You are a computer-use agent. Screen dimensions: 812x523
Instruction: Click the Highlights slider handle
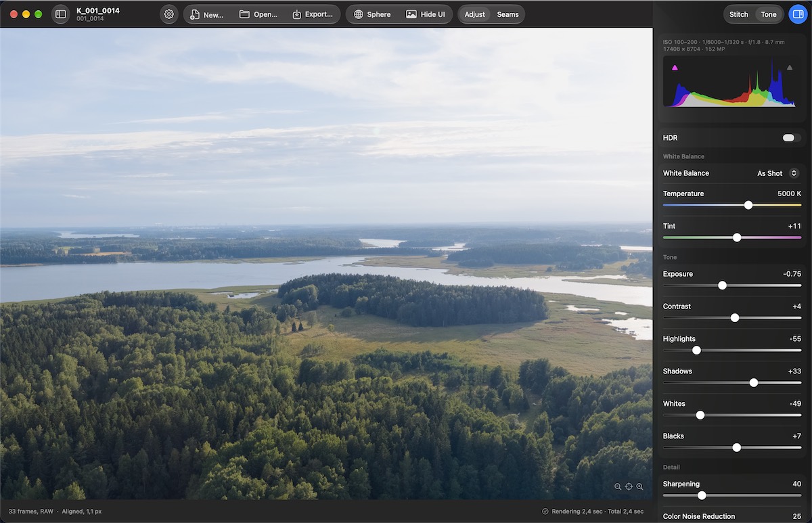pos(696,350)
